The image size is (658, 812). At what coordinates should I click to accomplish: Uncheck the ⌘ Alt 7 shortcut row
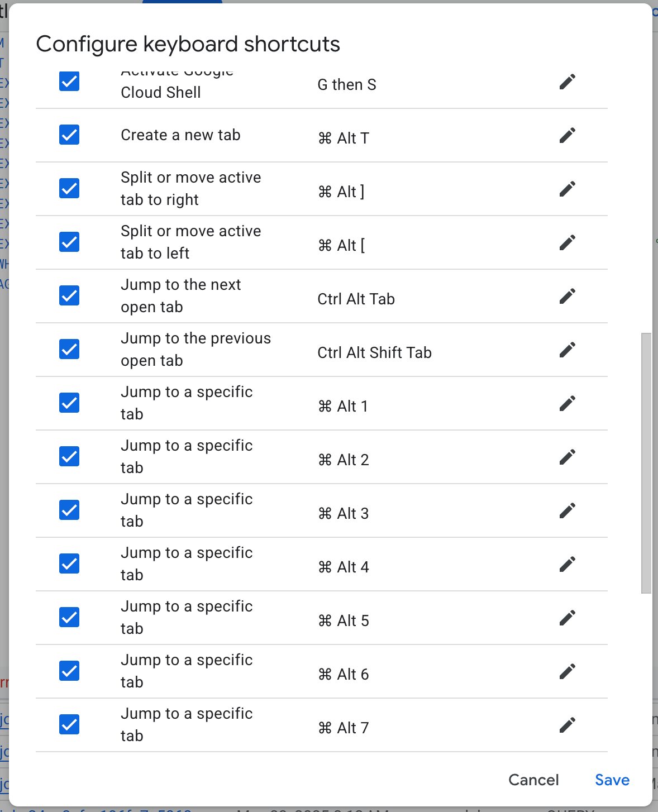[69, 724]
